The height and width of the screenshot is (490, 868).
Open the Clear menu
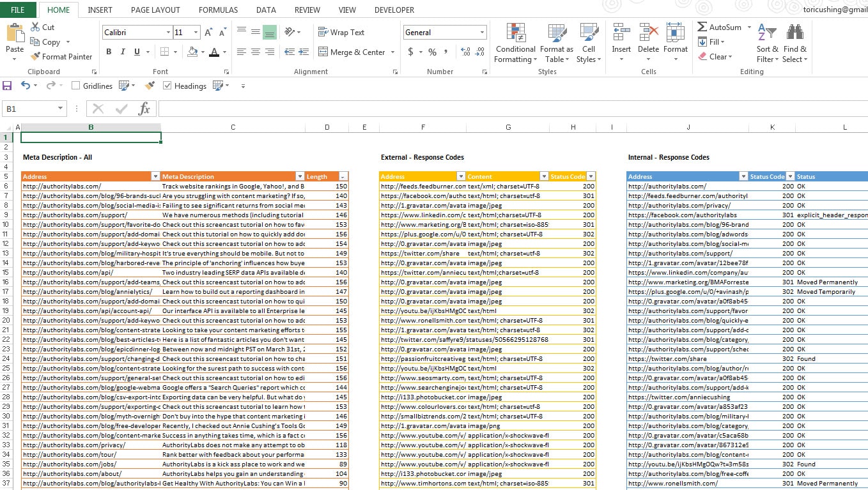[715, 56]
